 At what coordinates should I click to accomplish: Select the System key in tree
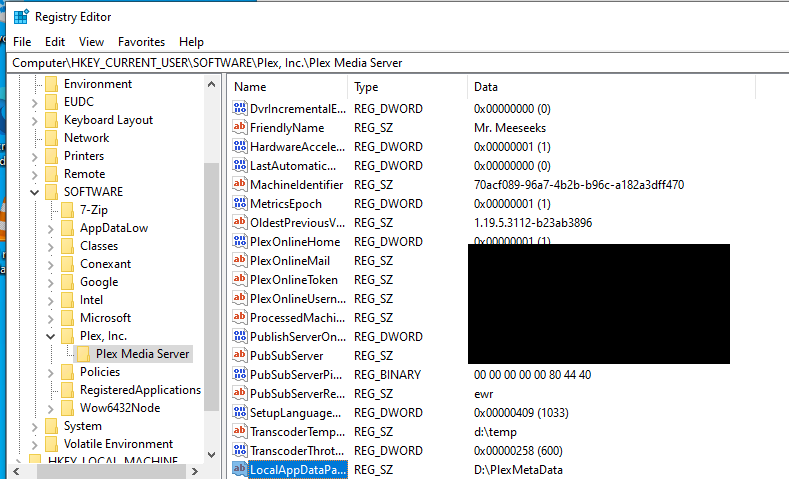pyautogui.click(x=83, y=426)
